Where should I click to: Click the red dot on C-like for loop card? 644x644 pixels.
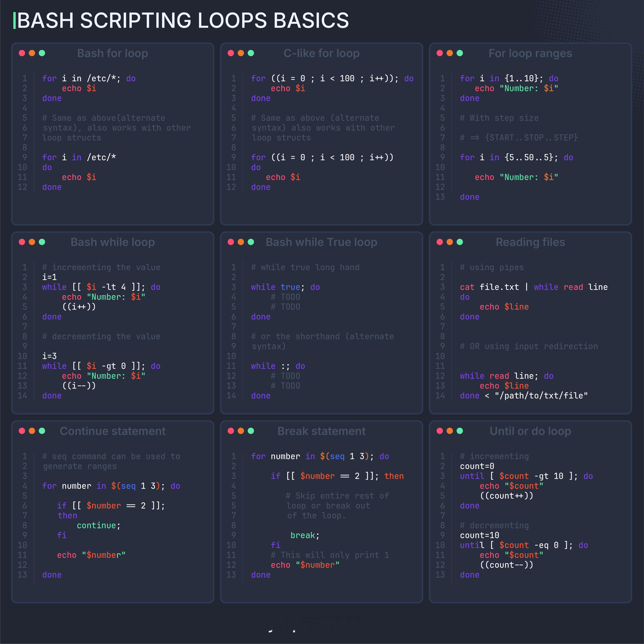coord(231,53)
